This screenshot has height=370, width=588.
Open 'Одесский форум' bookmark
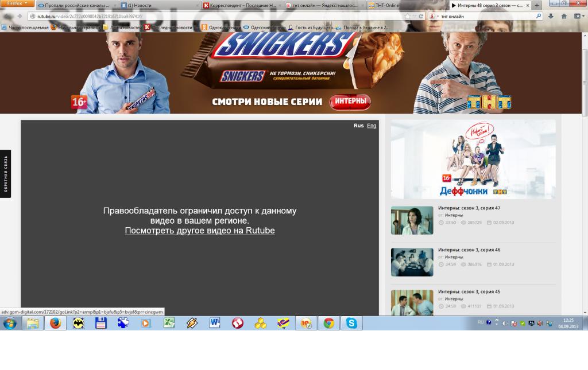coord(264,28)
